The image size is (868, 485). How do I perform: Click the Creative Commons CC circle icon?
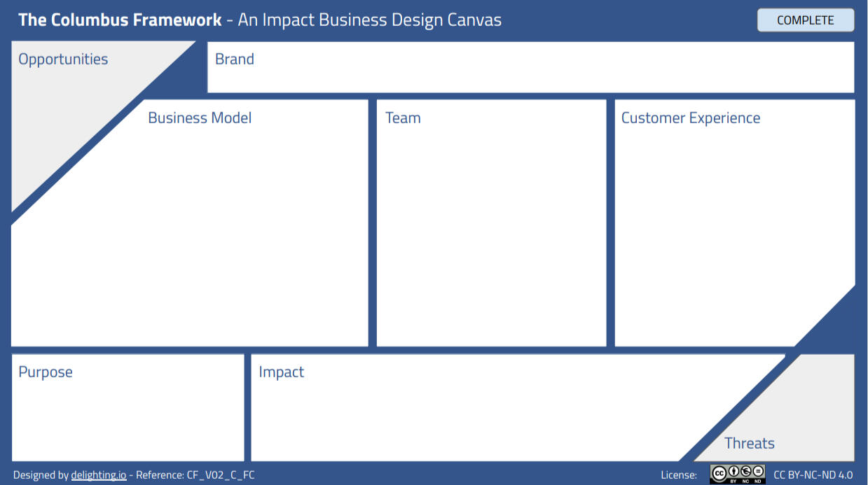(719, 472)
